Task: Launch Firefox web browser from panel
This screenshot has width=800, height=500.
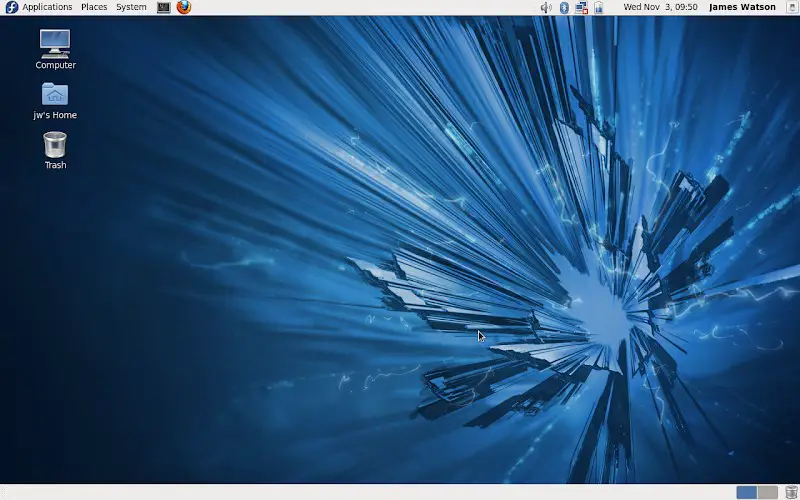Action: [184, 7]
